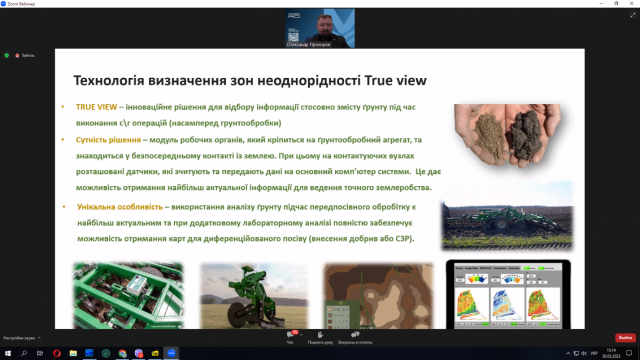Click the 'TRUE VIEW' heading text

tap(96, 107)
